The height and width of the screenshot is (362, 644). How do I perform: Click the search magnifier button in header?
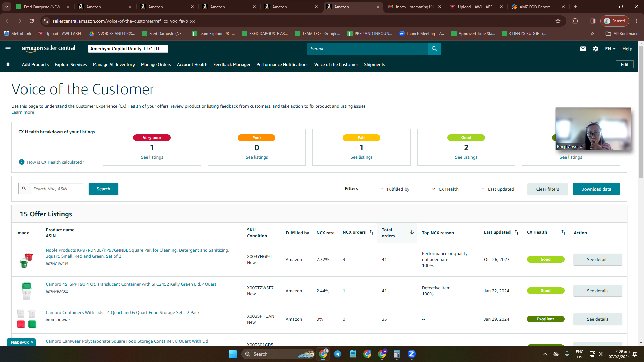pos(434,49)
